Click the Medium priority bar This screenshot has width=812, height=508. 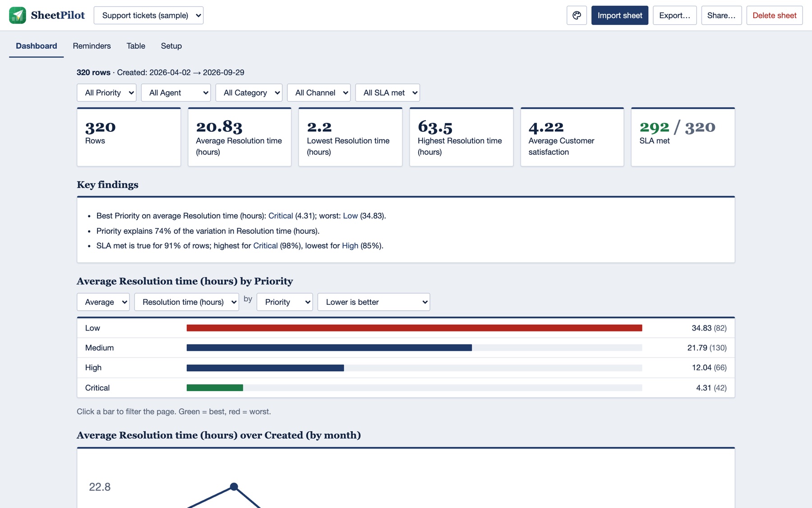(x=329, y=348)
